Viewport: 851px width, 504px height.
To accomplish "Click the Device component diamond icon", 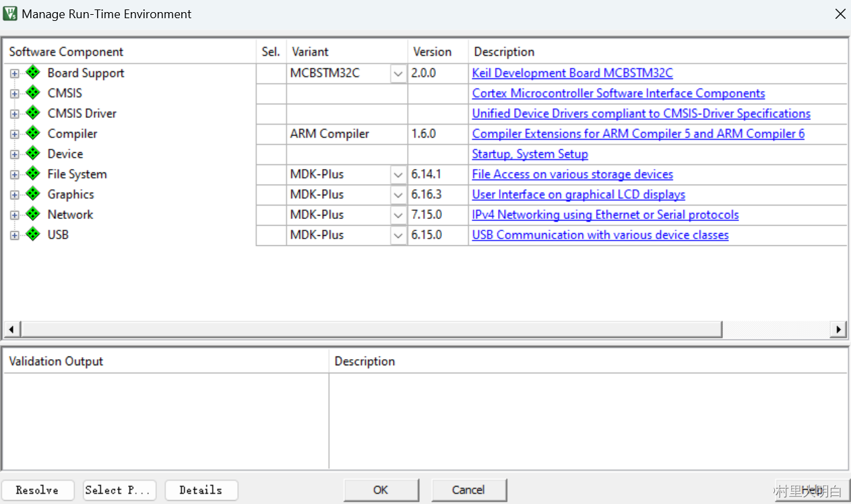I will [33, 154].
